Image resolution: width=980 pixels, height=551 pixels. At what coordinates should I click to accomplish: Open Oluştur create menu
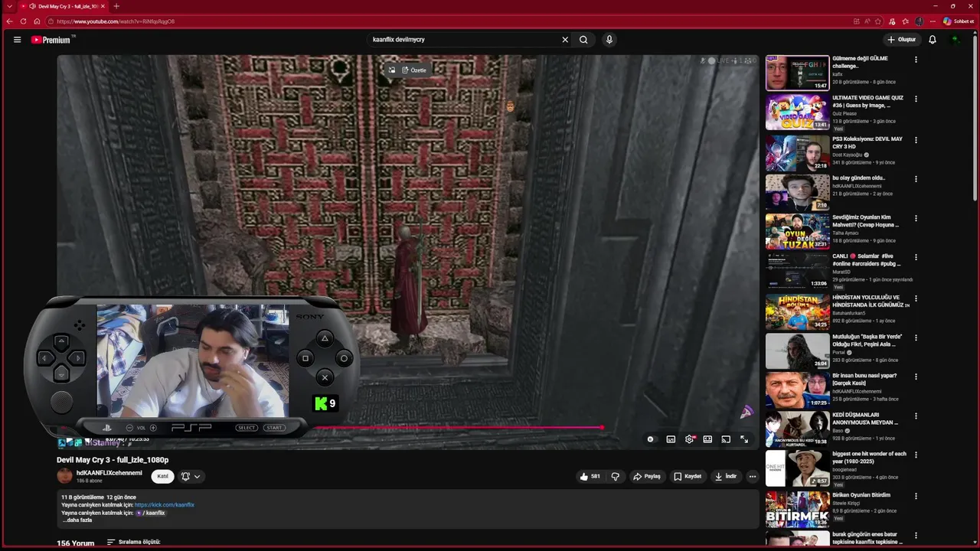[902, 40]
